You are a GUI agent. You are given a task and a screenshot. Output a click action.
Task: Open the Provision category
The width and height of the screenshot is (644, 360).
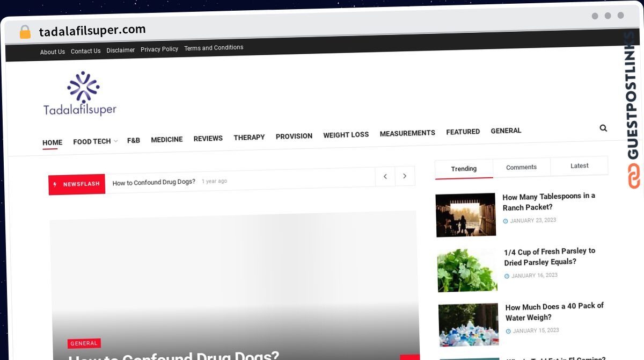[x=294, y=136]
